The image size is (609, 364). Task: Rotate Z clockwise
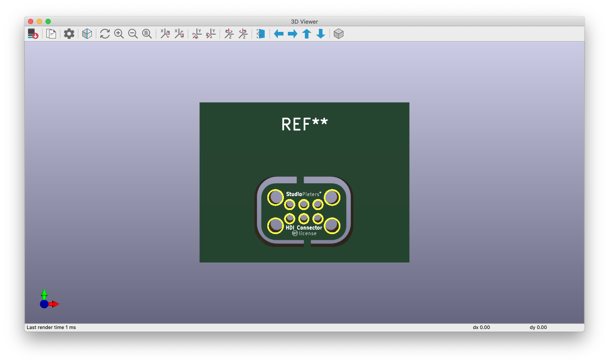(x=229, y=34)
